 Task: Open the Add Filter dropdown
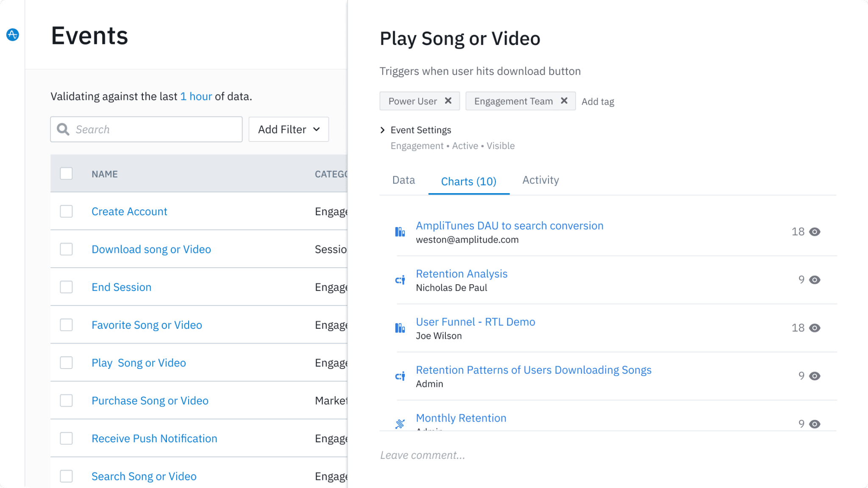coord(289,129)
